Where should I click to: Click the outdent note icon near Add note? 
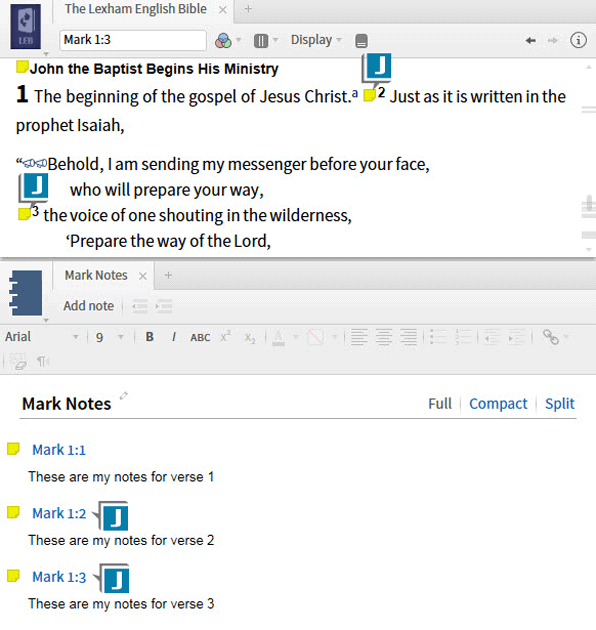coord(139,306)
